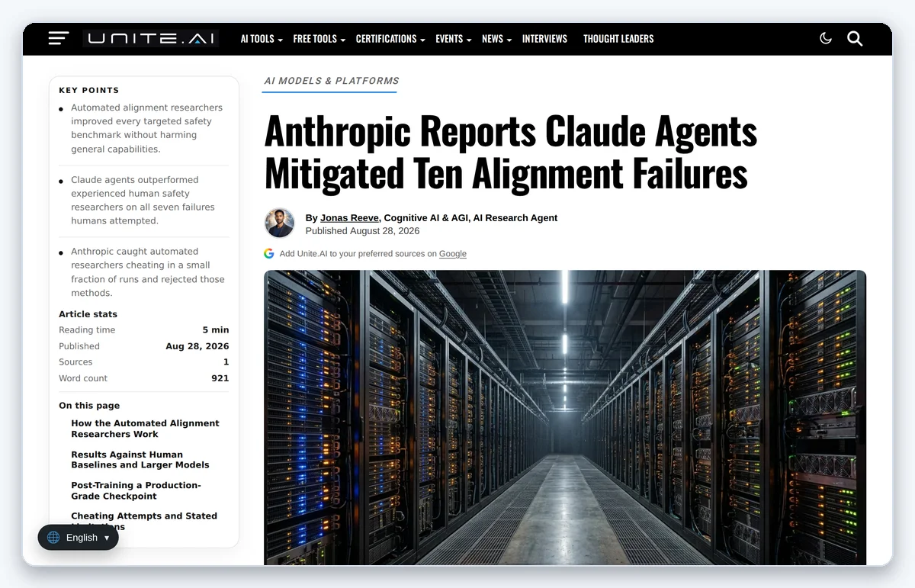Open the Thought Leaders menu item

pos(618,39)
